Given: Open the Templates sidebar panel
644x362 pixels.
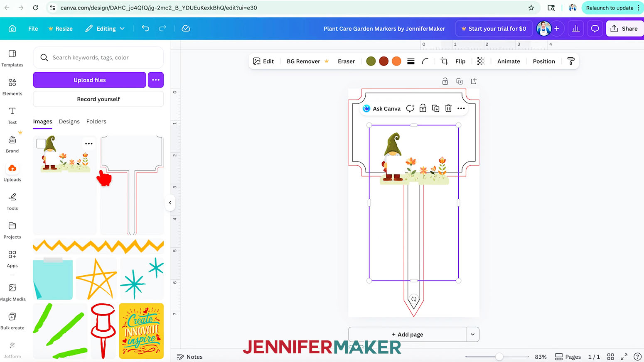Looking at the screenshot, I should (12, 59).
